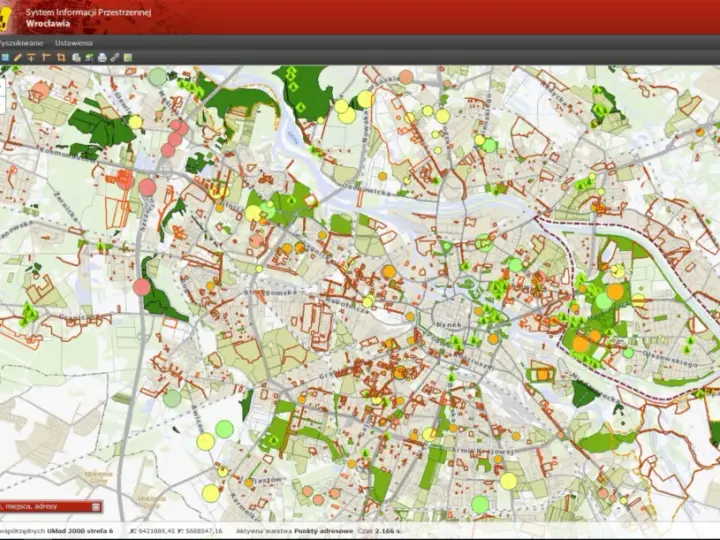Click the Punkty adresowe active layer text

tap(324, 531)
